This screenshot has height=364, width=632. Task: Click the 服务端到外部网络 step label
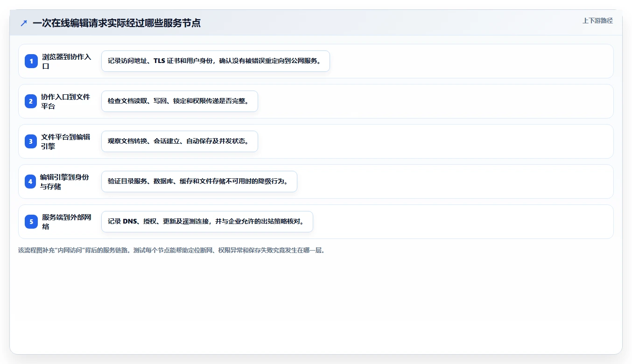(x=67, y=222)
